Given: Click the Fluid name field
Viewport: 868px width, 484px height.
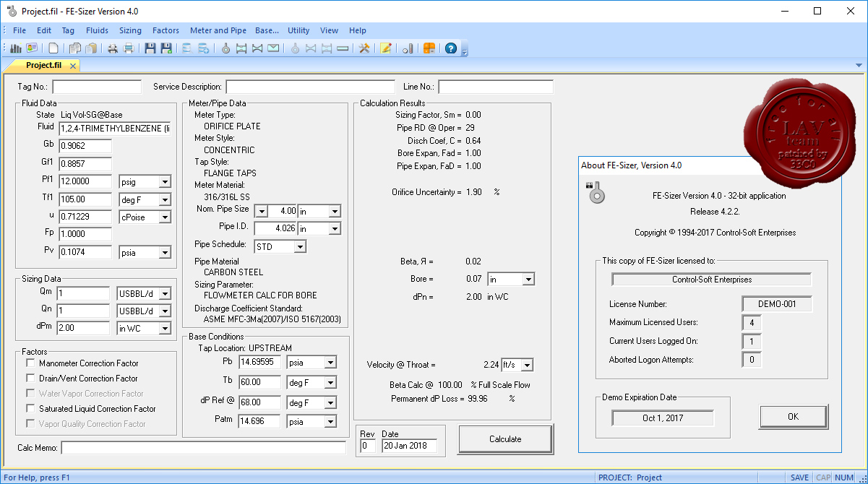Looking at the screenshot, I should pyautogui.click(x=114, y=128).
